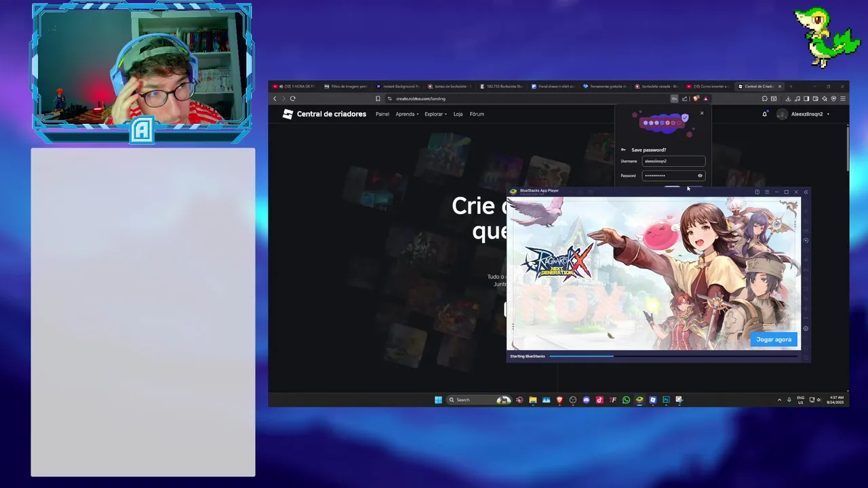Image resolution: width=868 pixels, height=488 pixels.
Task: Open BlueStacks help question-mark icon
Action: [757, 192]
